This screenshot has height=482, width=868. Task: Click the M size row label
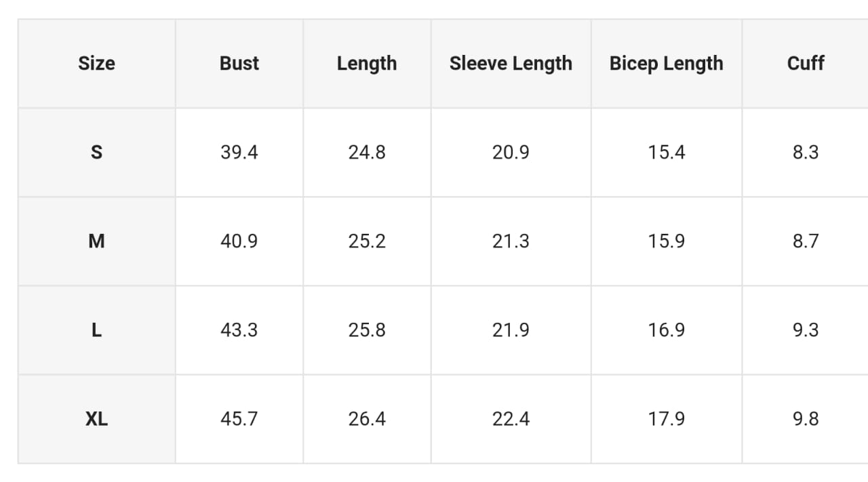(96, 241)
